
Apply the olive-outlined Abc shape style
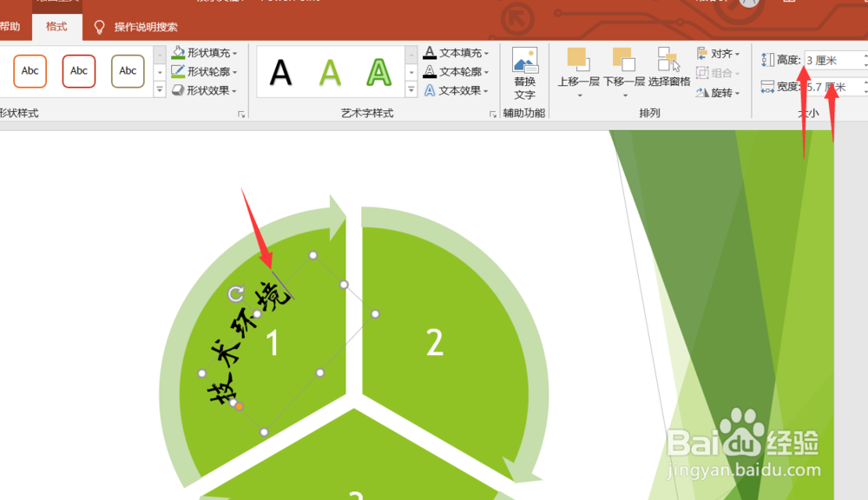pyautogui.click(x=128, y=71)
